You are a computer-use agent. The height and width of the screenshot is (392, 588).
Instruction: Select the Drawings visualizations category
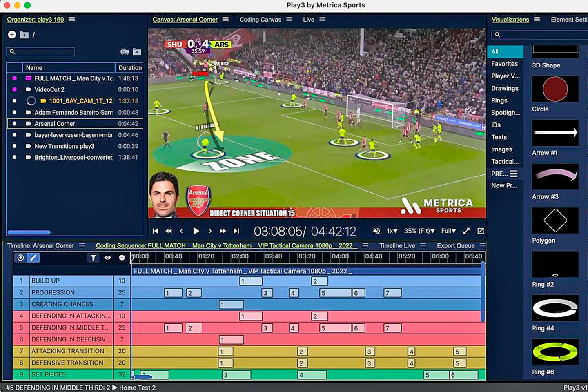tap(505, 88)
